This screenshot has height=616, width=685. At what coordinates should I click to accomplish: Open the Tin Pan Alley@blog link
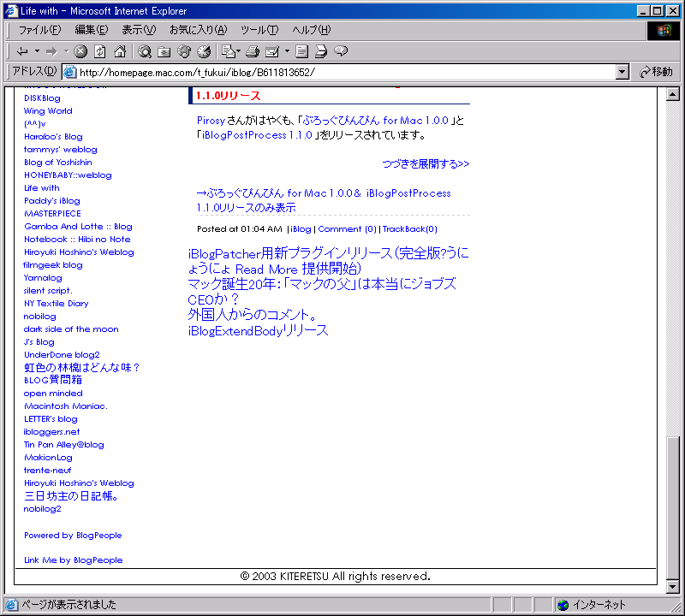point(63,445)
